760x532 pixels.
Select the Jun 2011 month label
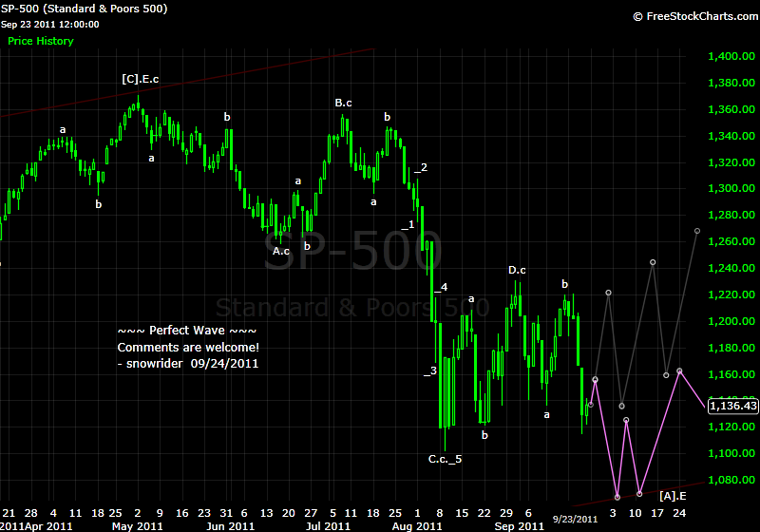pyautogui.click(x=230, y=526)
